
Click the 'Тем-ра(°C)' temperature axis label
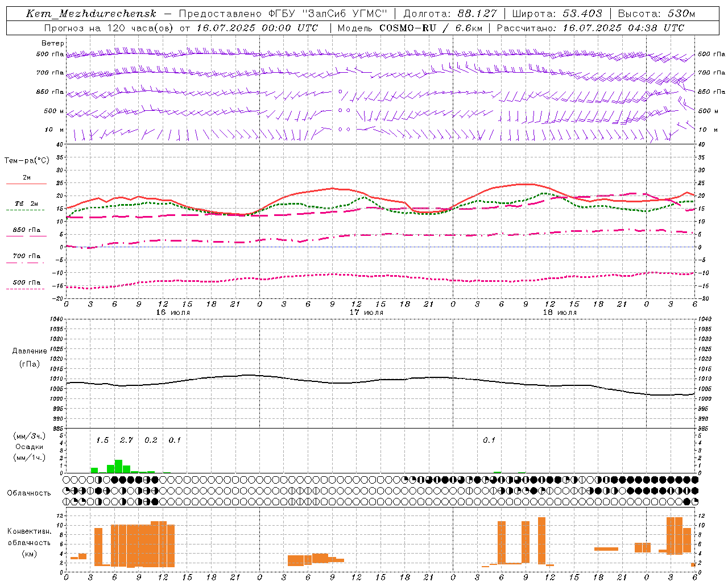(x=27, y=161)
